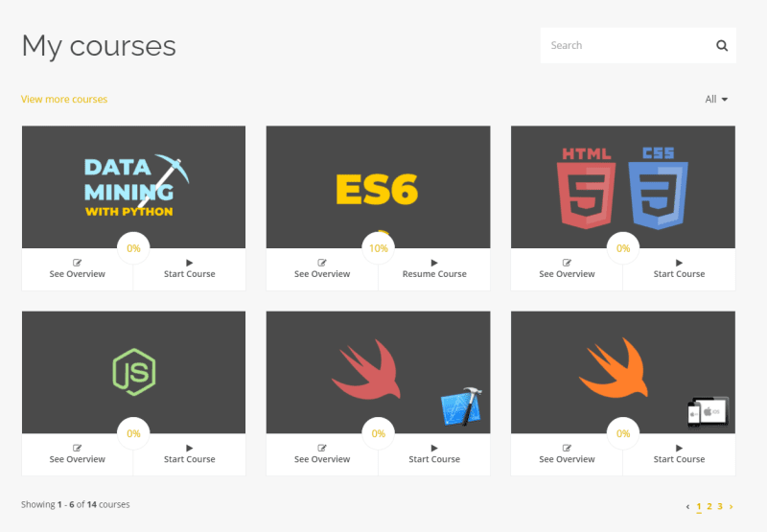Select pagination page 1
This screenshot has height=532, width=767.
(x=699, y=506)
